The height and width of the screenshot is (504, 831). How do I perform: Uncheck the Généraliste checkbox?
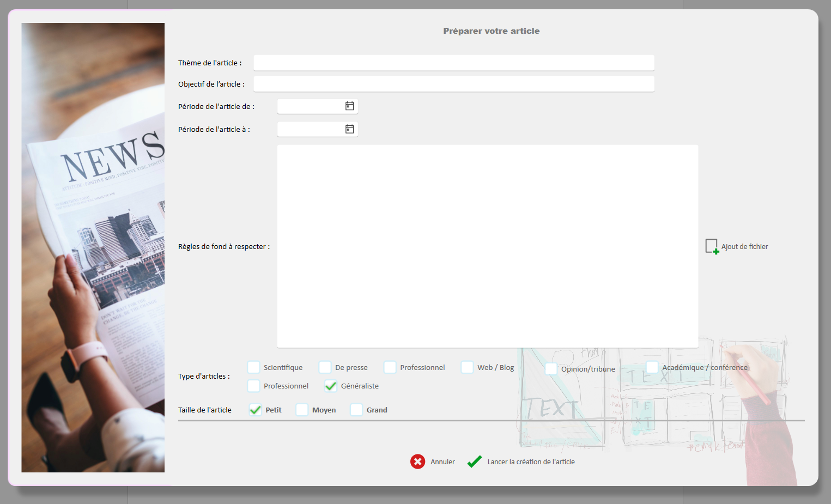click(x=331, y=386)
